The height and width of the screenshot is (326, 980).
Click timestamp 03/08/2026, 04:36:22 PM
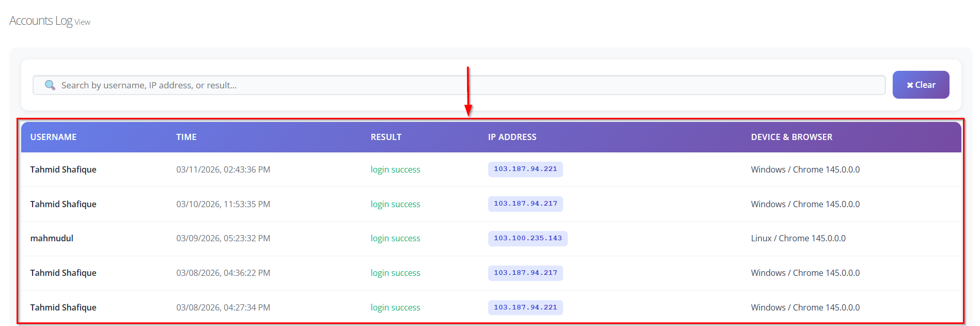(x=223, y=273)
